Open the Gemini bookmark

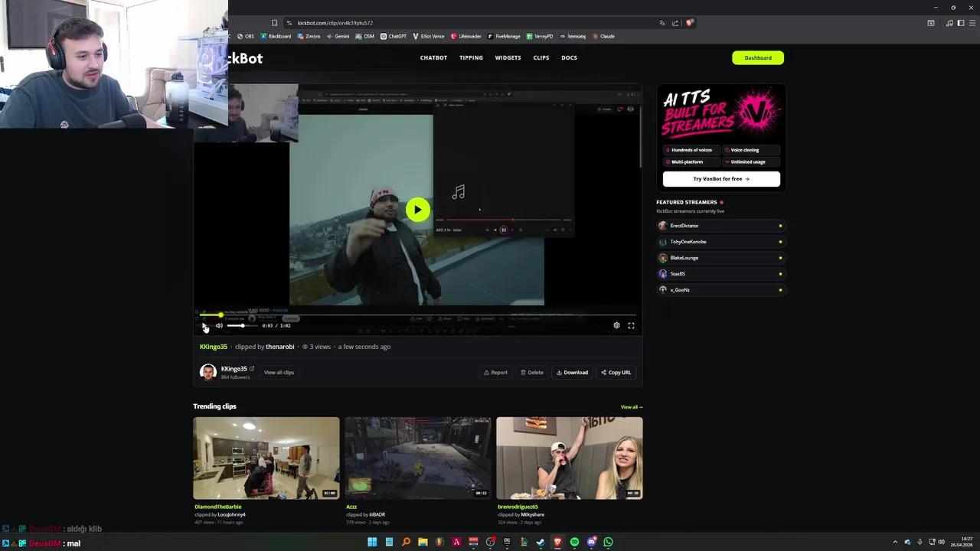338,36
